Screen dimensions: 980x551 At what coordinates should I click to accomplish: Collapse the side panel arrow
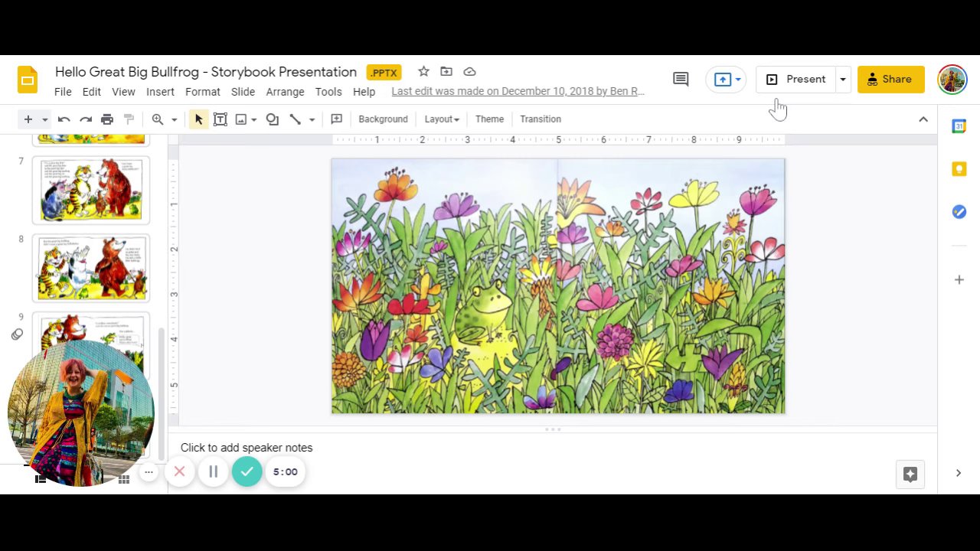pos(959,474)
